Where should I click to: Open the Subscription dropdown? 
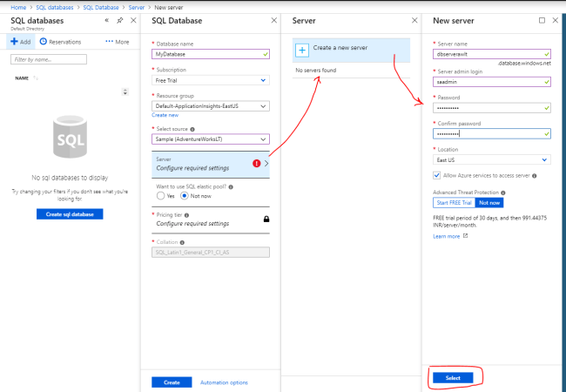tap(211, 80)
